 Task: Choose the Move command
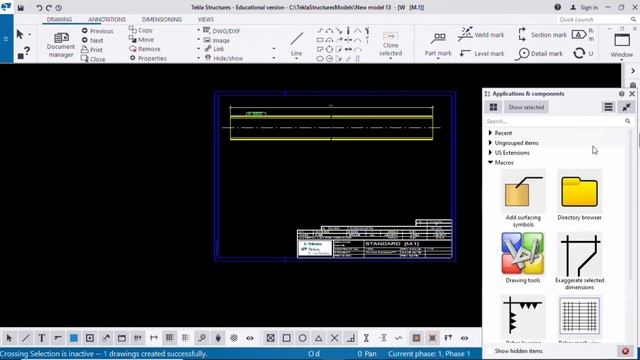tap(142, 40)
